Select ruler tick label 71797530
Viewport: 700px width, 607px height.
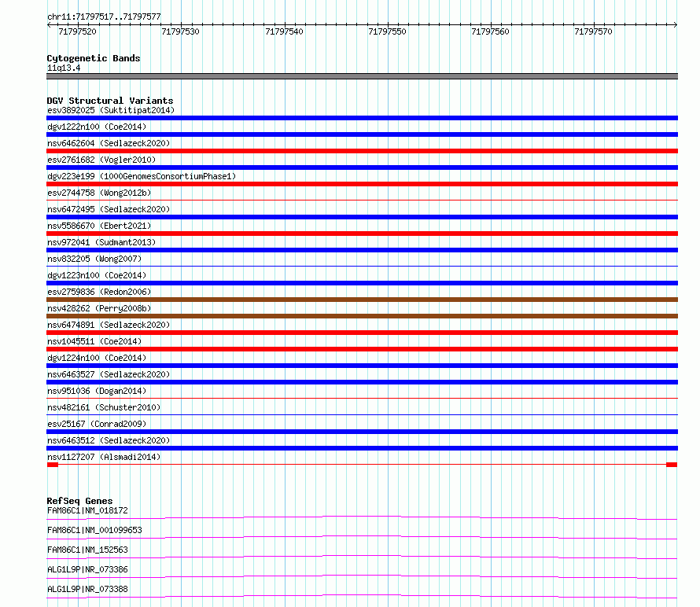180,31
